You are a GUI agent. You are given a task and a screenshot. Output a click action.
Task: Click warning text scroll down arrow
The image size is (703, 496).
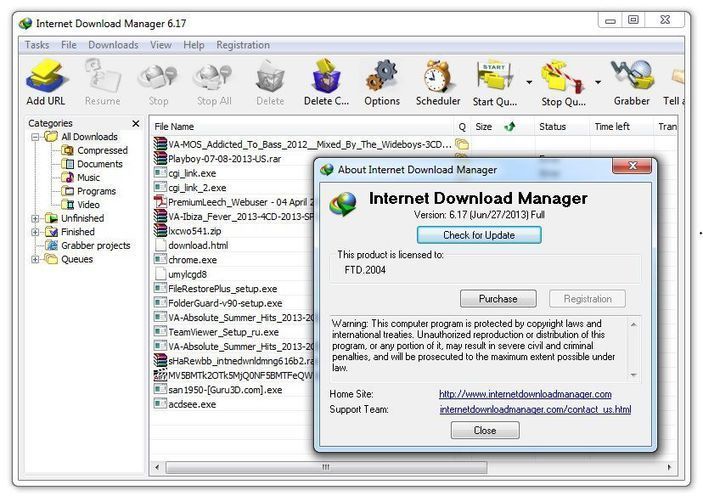(x=634, y=375)
